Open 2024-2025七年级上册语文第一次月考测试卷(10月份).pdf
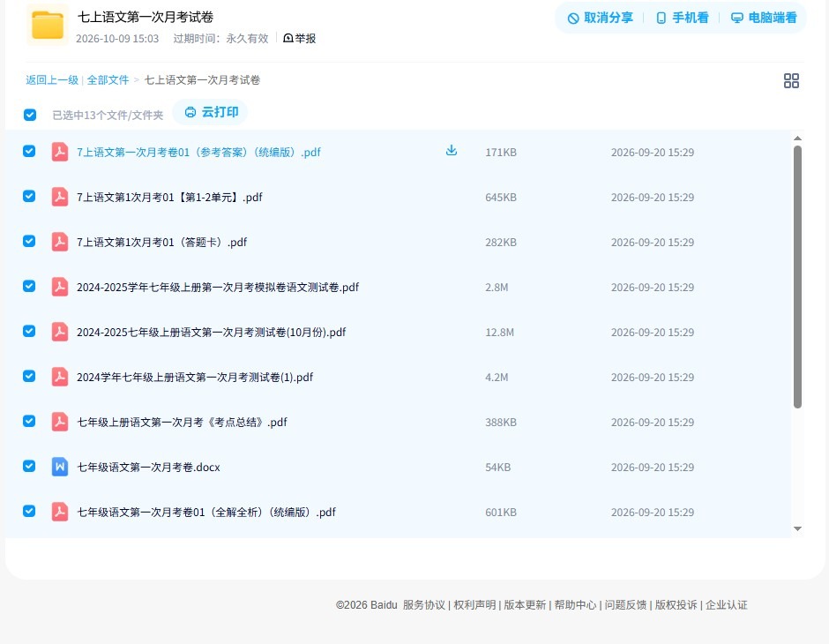This screenshot has width=829, height=644. [212, 332]
